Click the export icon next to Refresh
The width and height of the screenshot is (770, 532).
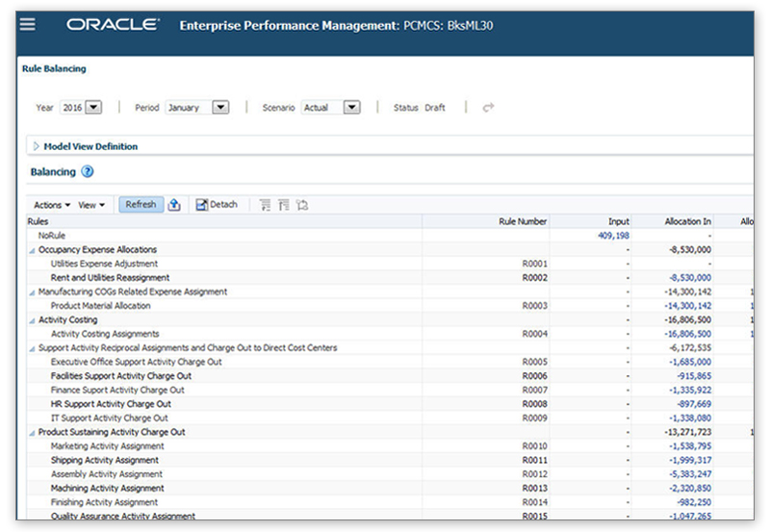coord(174,205)
